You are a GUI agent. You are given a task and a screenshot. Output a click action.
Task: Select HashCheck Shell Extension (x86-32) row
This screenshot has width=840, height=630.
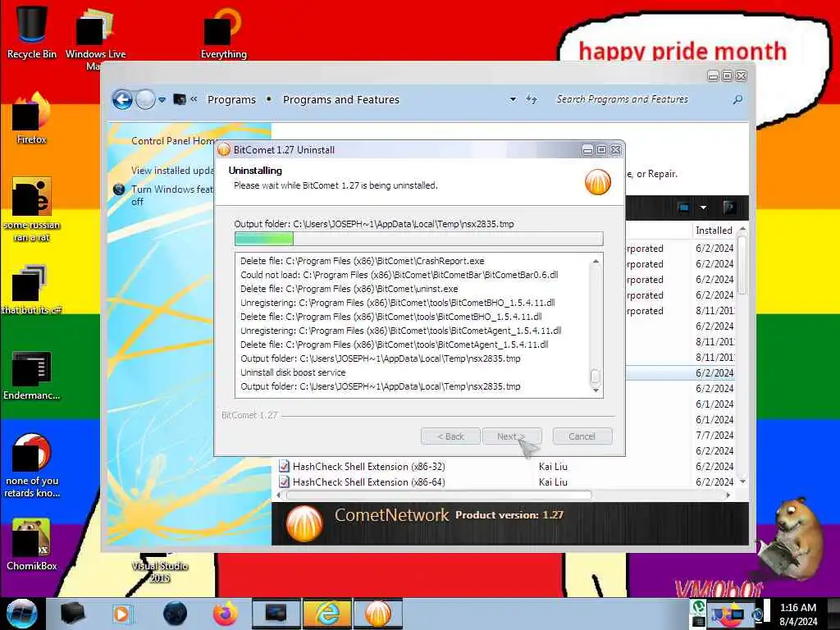tap(506, 467)
